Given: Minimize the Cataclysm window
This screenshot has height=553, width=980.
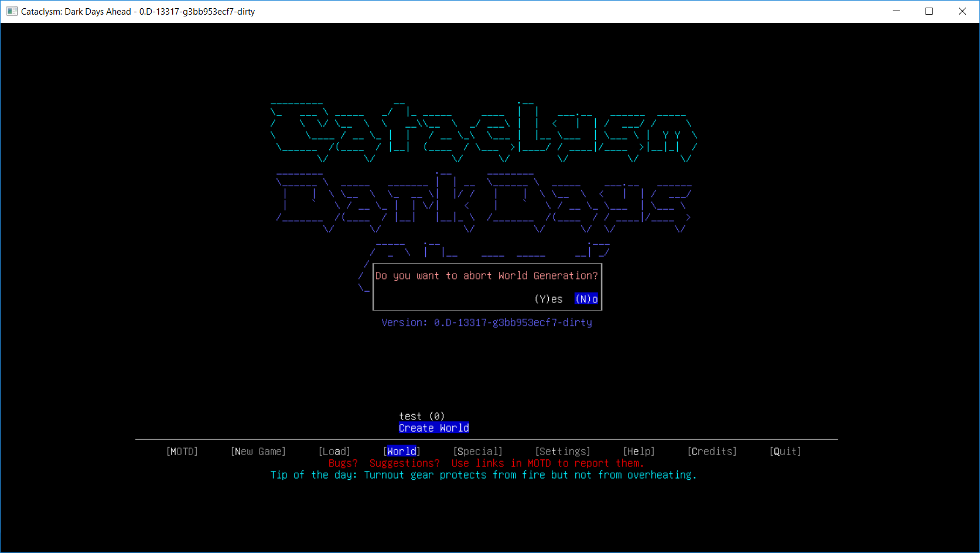Looking at the screenshot, I should click(x=896, y=11).
